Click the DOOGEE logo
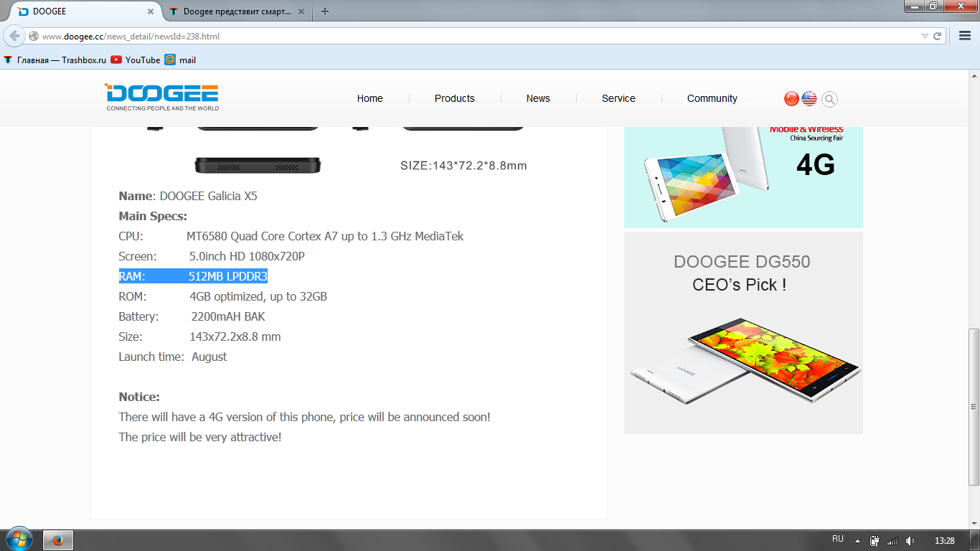980x551 pixels. pos(162,97)
